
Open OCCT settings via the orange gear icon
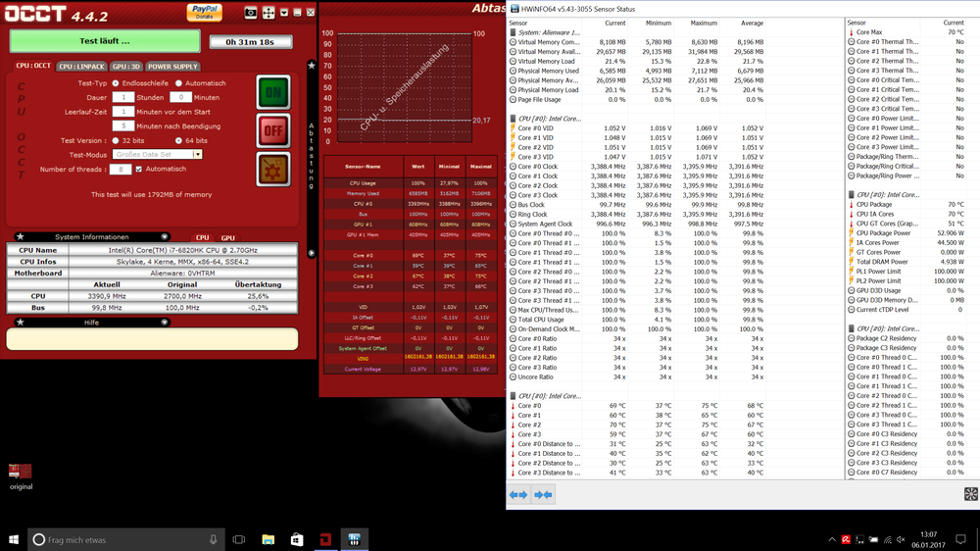tap(272, 169)
